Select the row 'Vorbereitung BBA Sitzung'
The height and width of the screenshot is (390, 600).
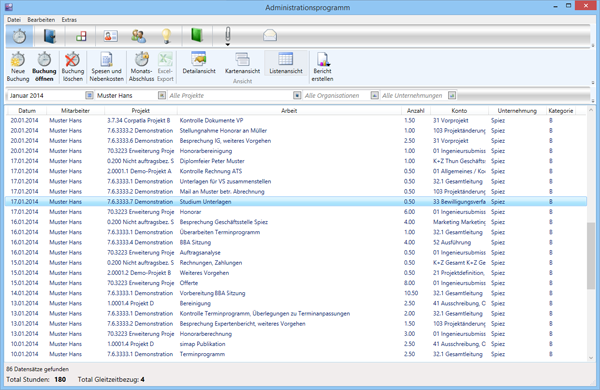pyautogui.click(x=296, y=293)
